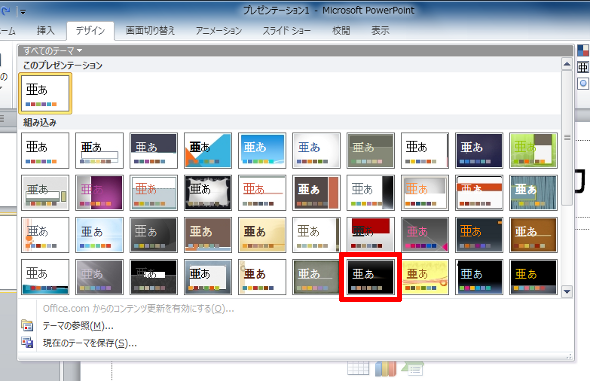Open the theme effects circle icon
Viewport: 590px width, 381px height.
583,83
